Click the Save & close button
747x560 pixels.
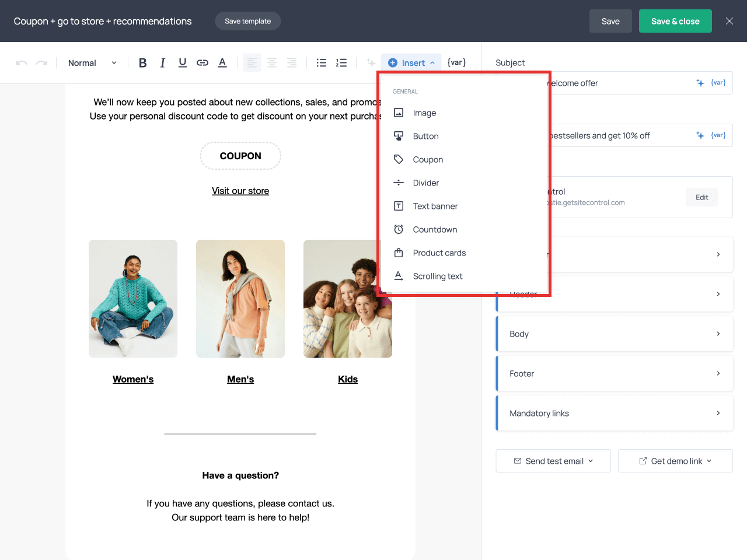pyautogui.click(x=675, y=21)
